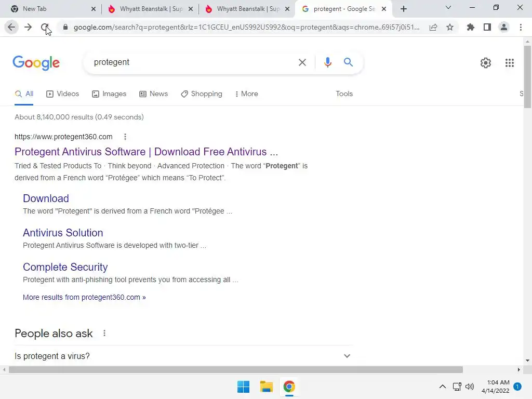Close the first Whyatt Beanstalk tab
Screen dimensions: 532x399
tap(191, 9)
